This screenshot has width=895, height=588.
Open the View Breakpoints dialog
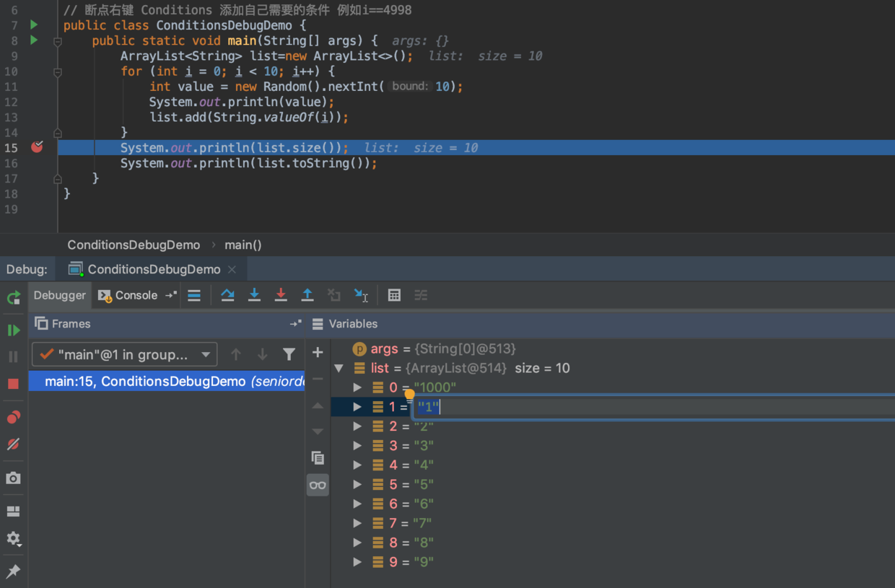(14, 418)
